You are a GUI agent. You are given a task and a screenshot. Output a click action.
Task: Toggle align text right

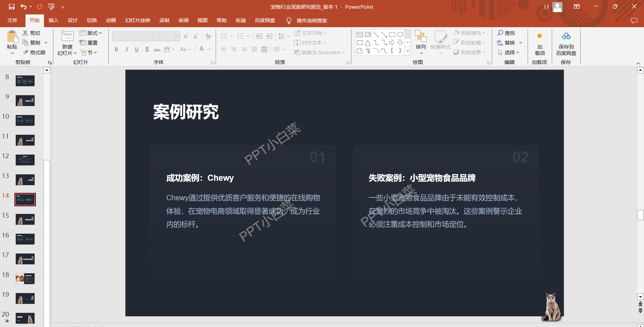(x=244, y=49)
